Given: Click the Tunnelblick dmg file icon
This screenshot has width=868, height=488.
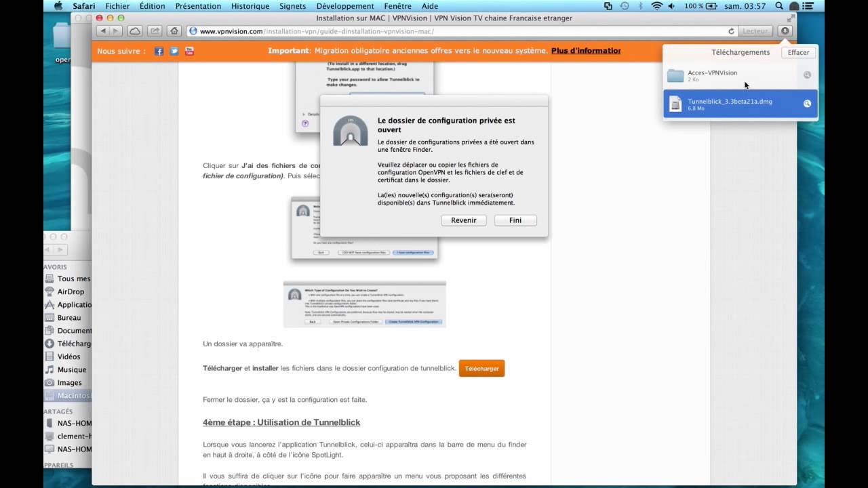Looking at the screenshot, I should pyautogui.click(x=675, y=104).
